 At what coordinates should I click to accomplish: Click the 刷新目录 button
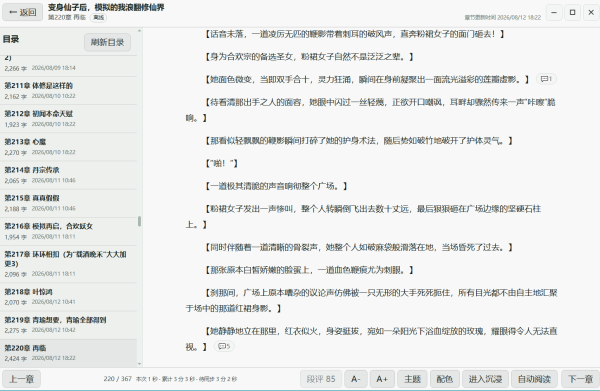click(x=107, y=42)
